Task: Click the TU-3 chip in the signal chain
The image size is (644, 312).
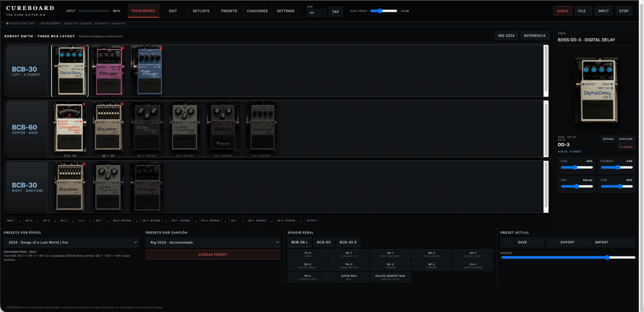Action: 81,221
